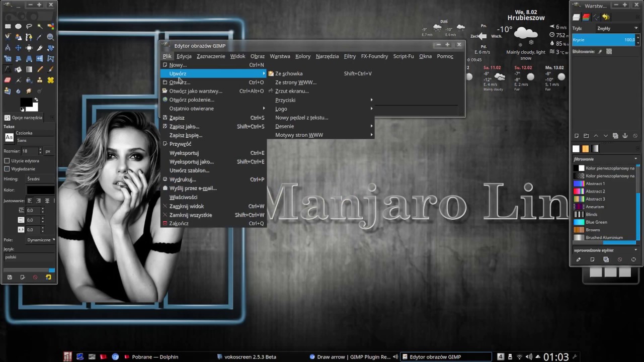Open the Layers tab icon in dock
Image resolution: width=644 pixels, height=362 pixels.
click(x=576, y=17)
